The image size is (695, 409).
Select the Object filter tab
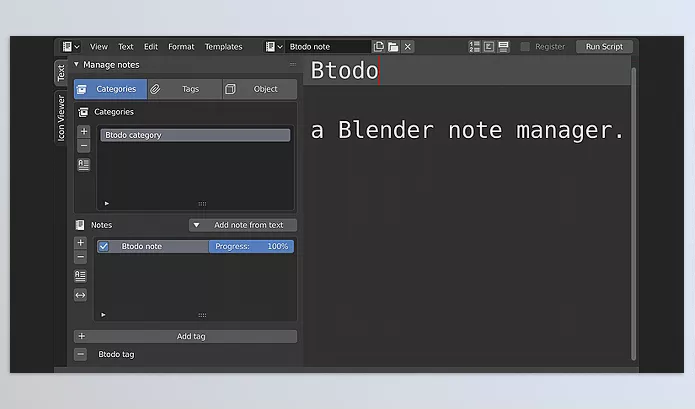(260, 89)
